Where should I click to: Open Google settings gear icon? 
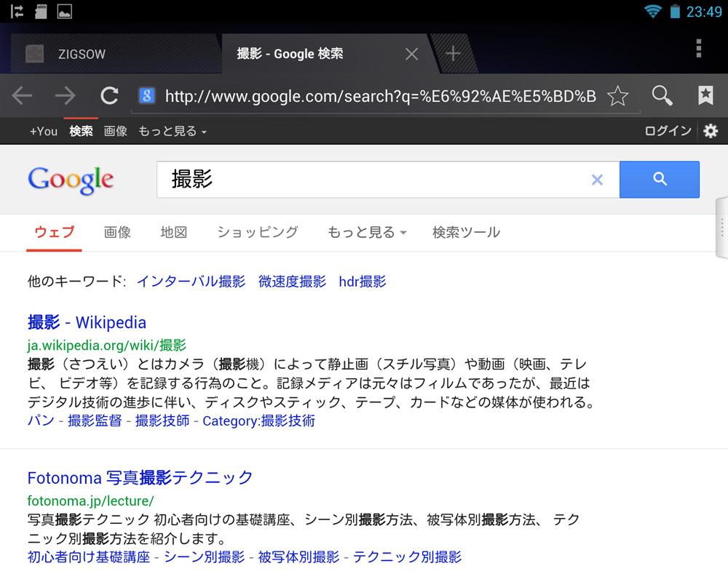(x=711, y=131)
